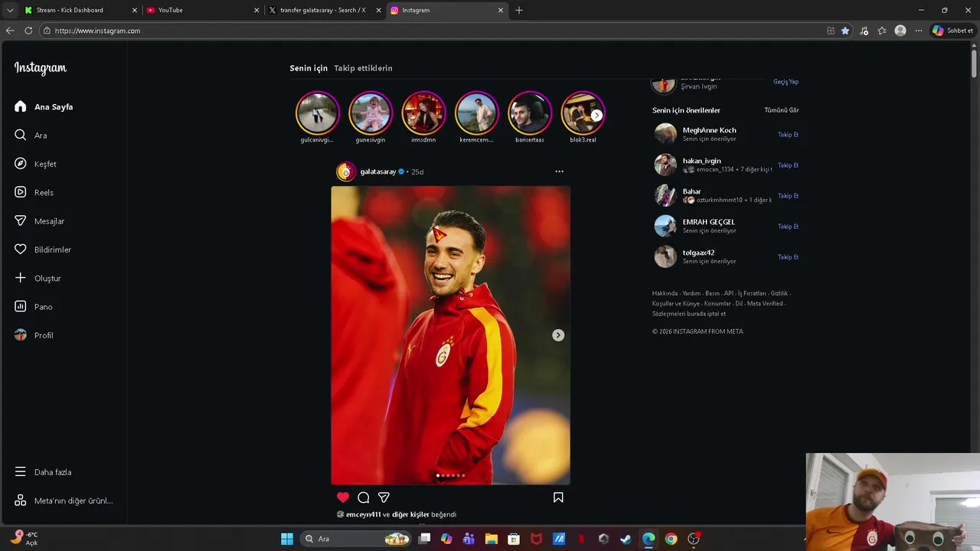Viewport: 980px width, 551px height.
Task: Click Oluştur to create a post
Action: point(38,279)
